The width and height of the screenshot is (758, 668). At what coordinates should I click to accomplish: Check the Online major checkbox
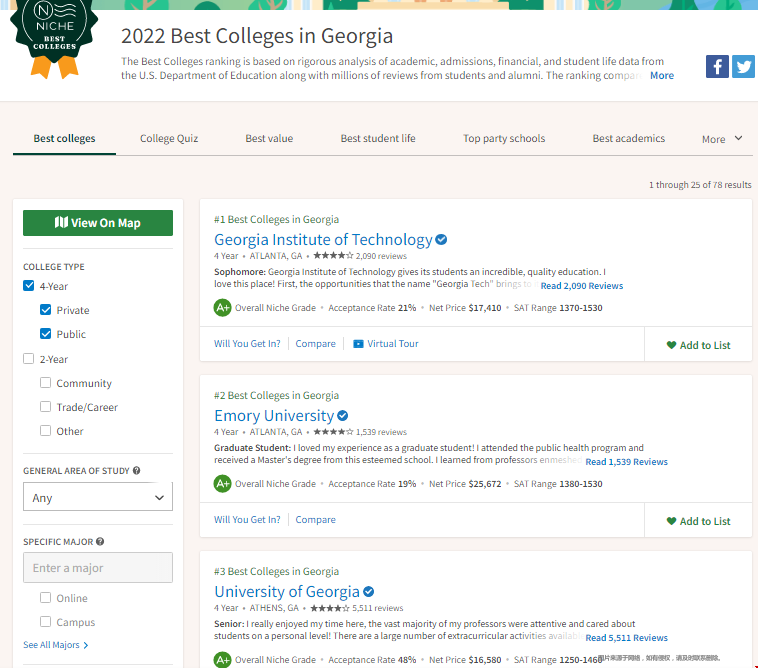click(46, 598)
